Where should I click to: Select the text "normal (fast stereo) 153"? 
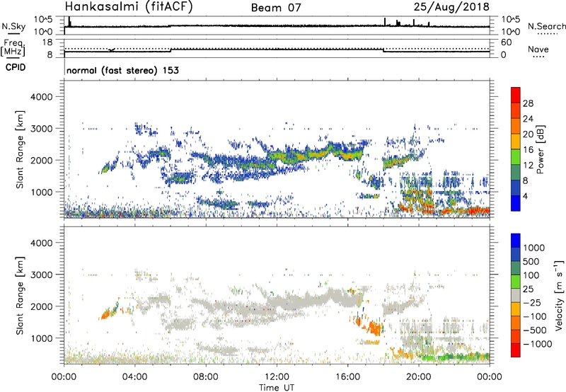point(122,70)
